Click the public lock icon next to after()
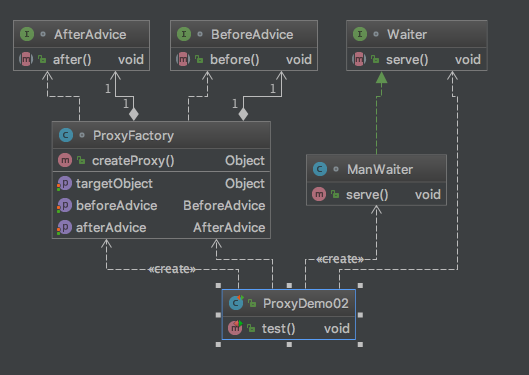 (x=42, y=59)
